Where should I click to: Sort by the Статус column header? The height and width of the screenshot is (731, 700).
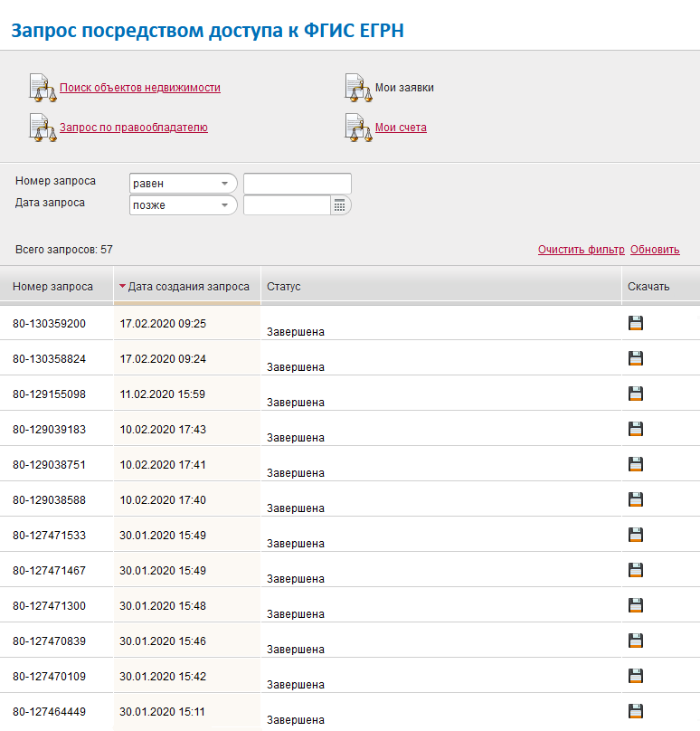click(x=440, y=286)
